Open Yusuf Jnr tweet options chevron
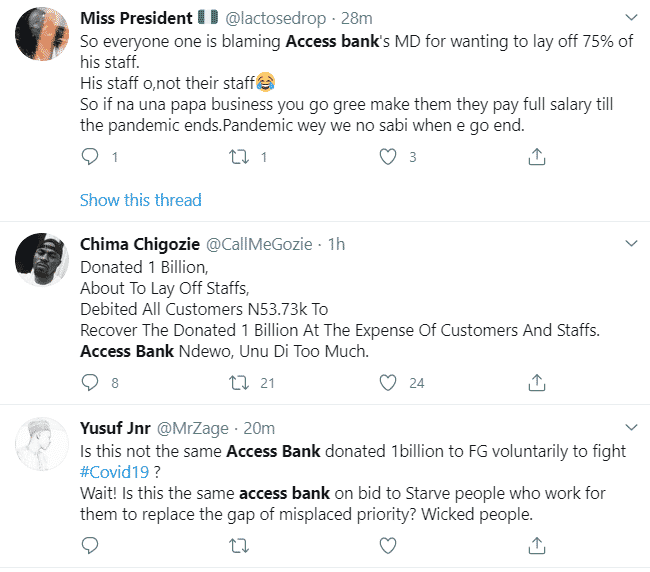 point(630,427)
